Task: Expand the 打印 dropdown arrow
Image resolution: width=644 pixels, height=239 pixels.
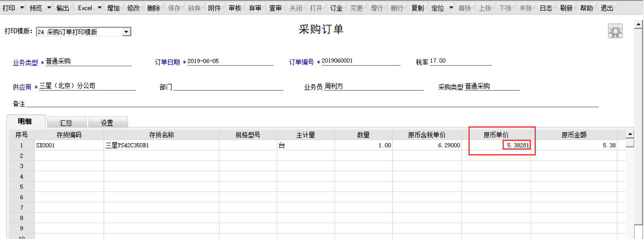Action: [22, 8]
